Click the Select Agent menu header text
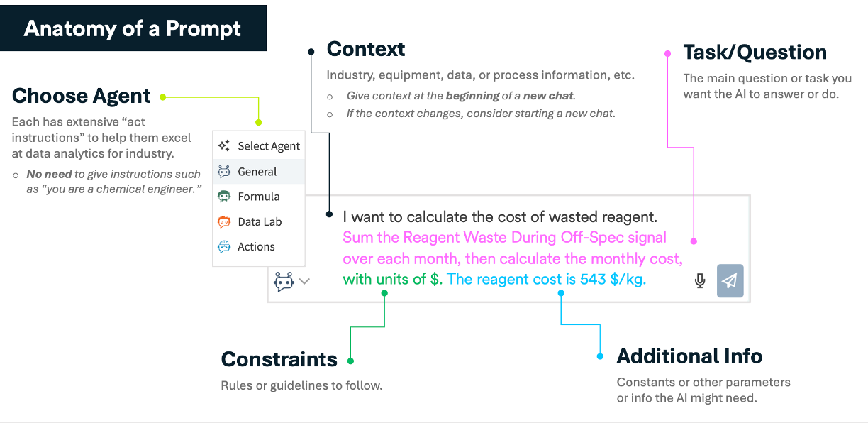This screenshot has width=868, height=423. point(269,146)
